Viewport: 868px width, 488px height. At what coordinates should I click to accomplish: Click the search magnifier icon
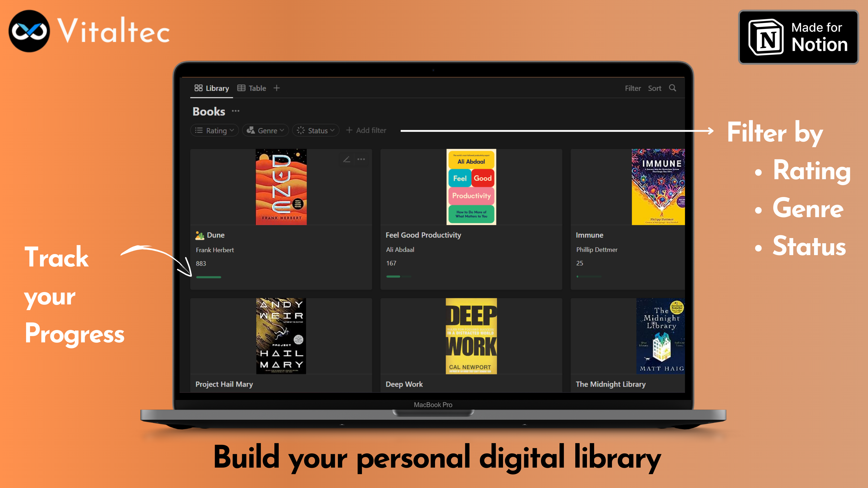672,88
